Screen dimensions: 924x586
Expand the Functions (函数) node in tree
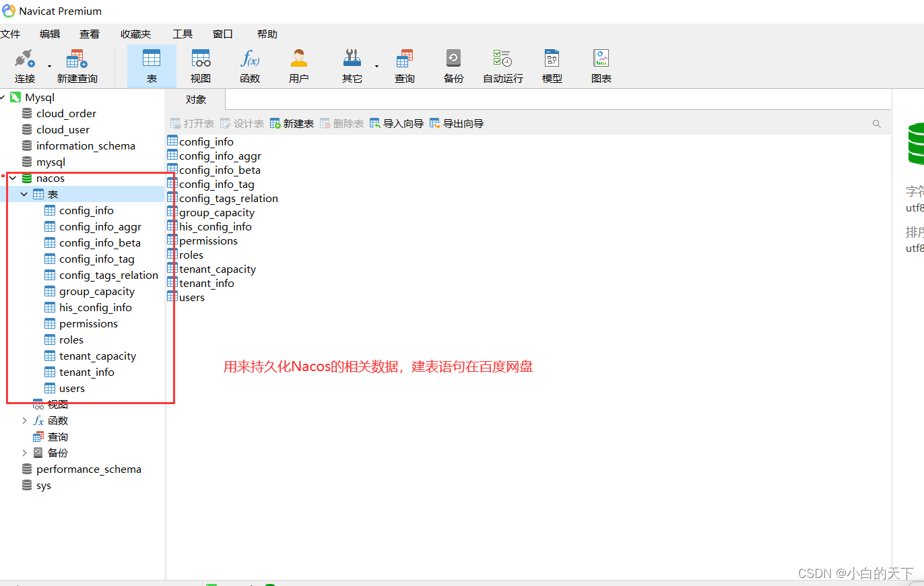[24, 421]
